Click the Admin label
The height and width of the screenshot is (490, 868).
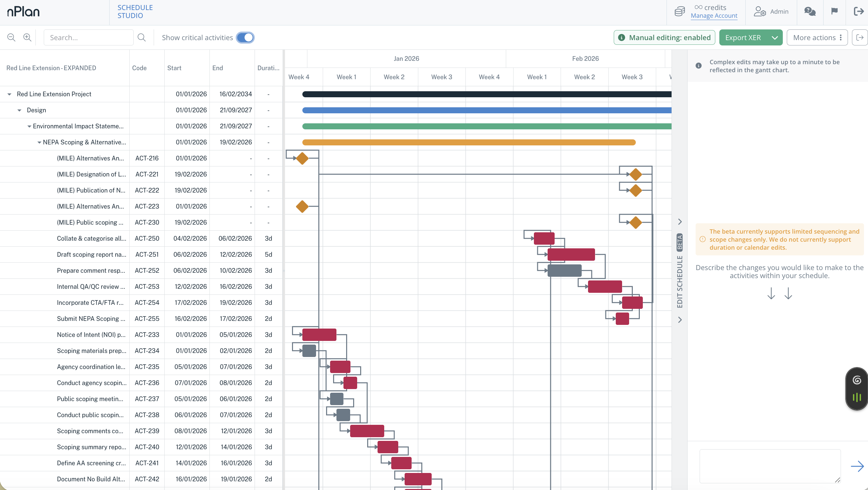click(779, 11)
